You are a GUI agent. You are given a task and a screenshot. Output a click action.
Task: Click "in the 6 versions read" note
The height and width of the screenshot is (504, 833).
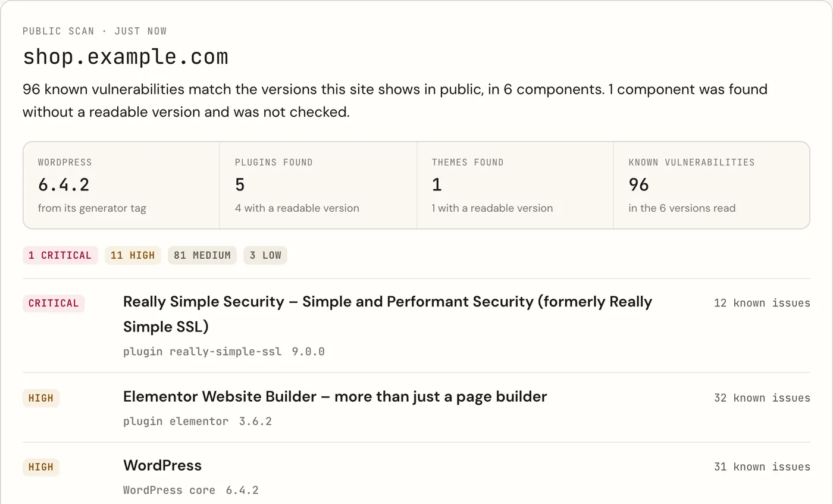pyautogui.click(x=682, y=208)
